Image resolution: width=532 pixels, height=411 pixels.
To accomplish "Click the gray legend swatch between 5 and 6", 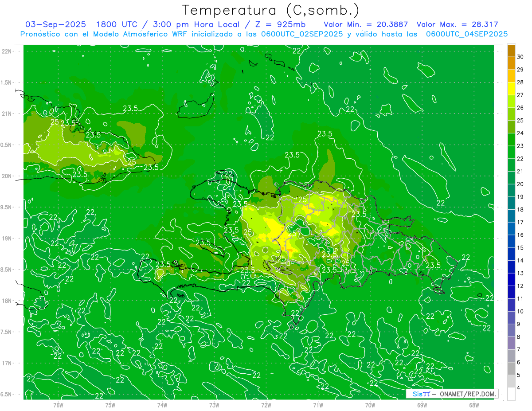I will (x=511, y=368).
